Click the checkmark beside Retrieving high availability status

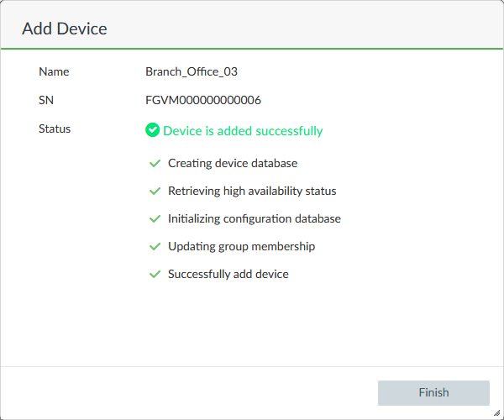point(155,191)
